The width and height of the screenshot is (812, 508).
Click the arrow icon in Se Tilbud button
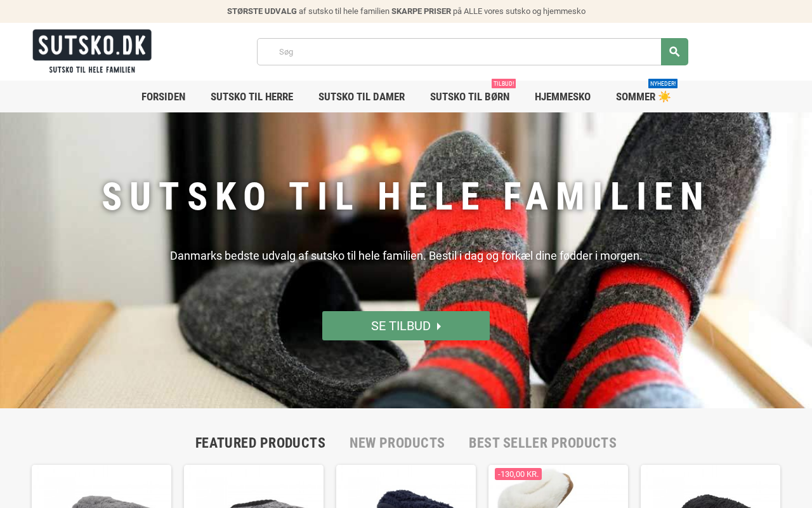(x=439, y=326)
